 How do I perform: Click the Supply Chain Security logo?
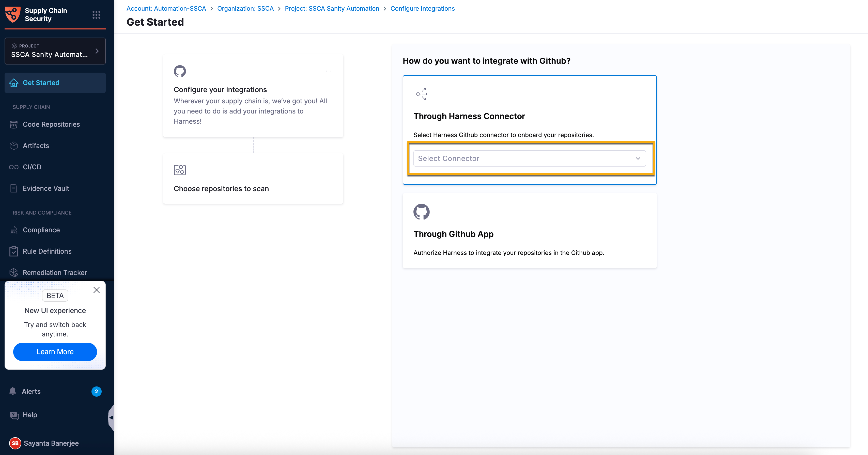pos(13,14)
